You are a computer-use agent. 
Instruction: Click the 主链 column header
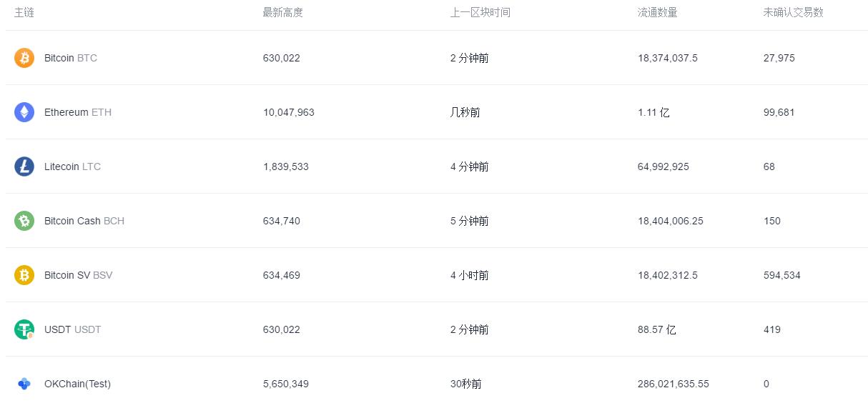[24, 12]
